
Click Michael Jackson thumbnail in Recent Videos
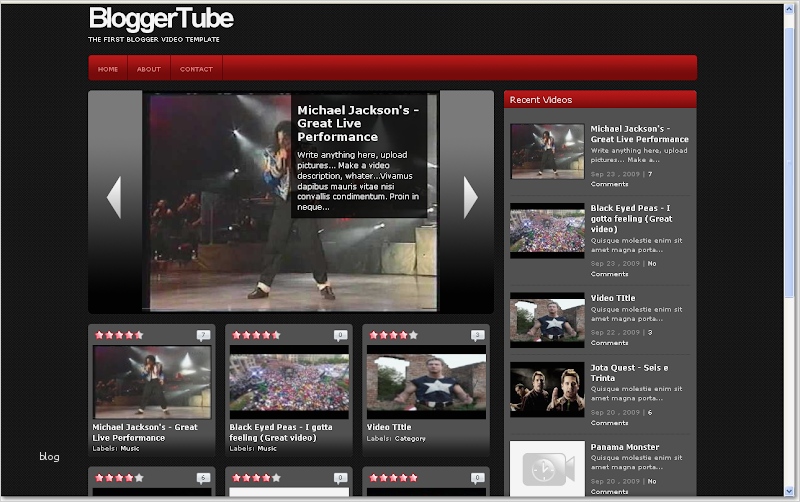pyautogui.click(x=547, y=152)
